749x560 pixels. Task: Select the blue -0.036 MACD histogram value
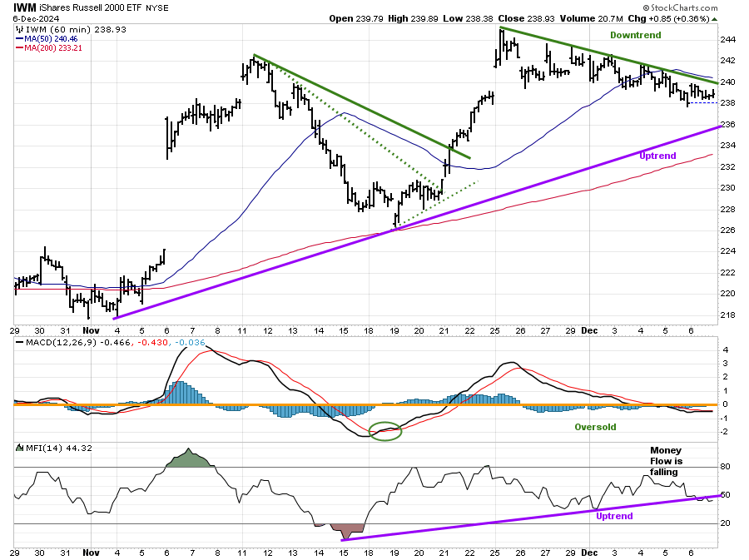(x=190, y=342)
